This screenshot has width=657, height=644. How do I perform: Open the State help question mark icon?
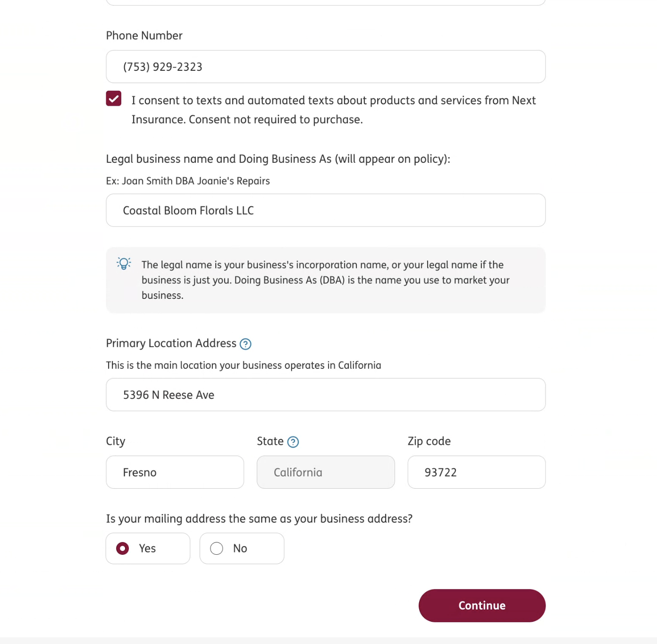coord(293,442)
